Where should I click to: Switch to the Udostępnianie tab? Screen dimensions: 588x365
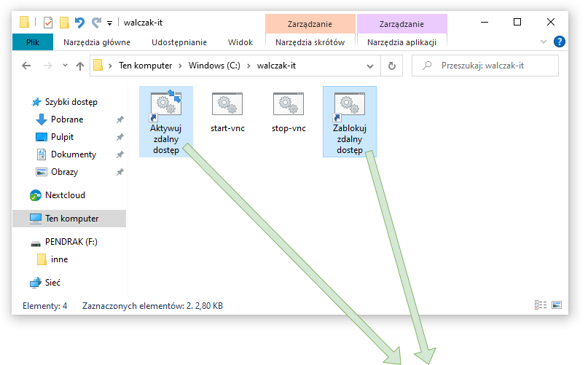pos(179,42)
